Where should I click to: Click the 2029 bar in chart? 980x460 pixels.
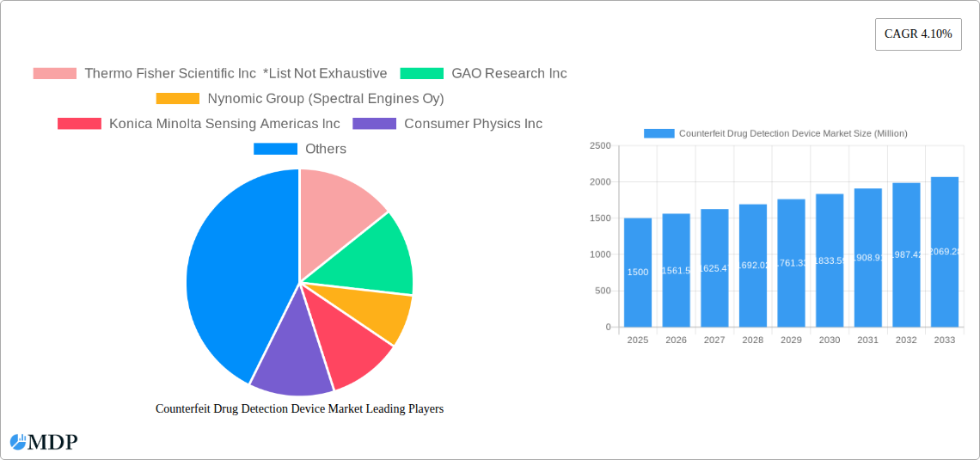coord(791,263)
